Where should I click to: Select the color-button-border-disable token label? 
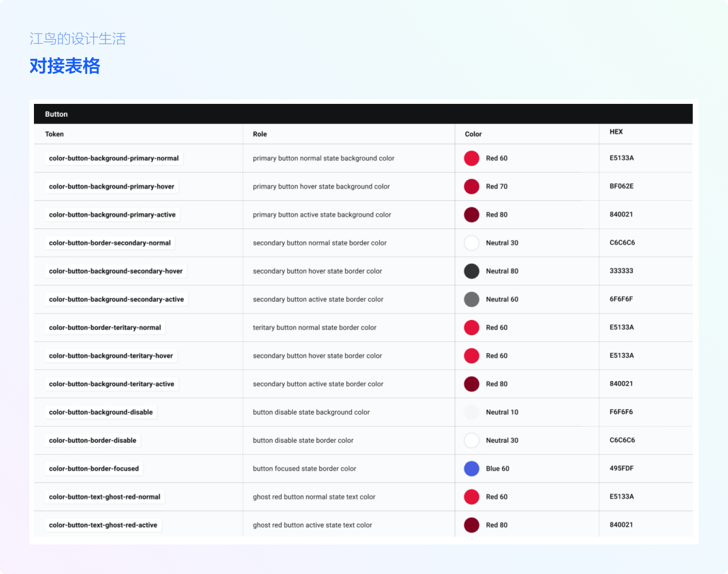point(92,440)
